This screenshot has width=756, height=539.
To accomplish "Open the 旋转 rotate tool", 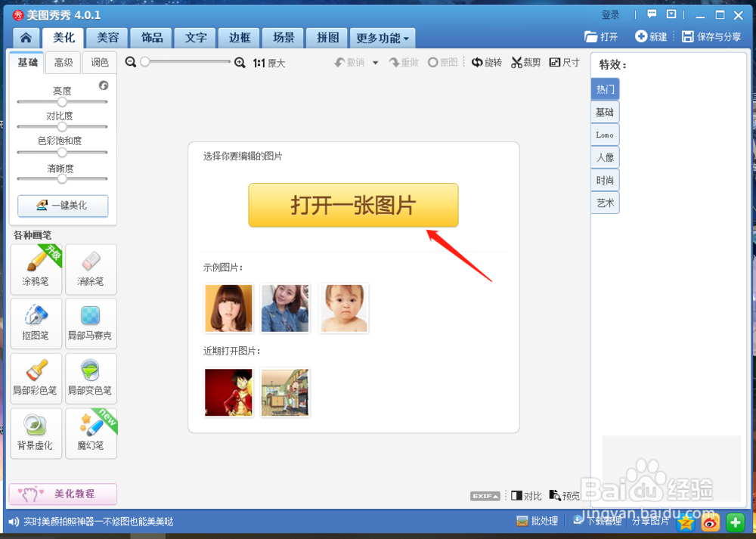I will coord(487,62).
